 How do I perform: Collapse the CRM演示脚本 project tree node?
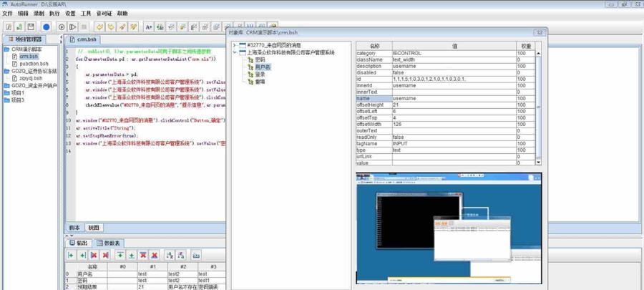coord(6,49)
